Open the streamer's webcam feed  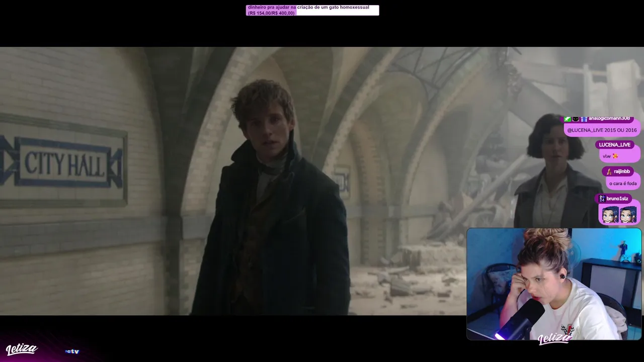click(554, 284)
